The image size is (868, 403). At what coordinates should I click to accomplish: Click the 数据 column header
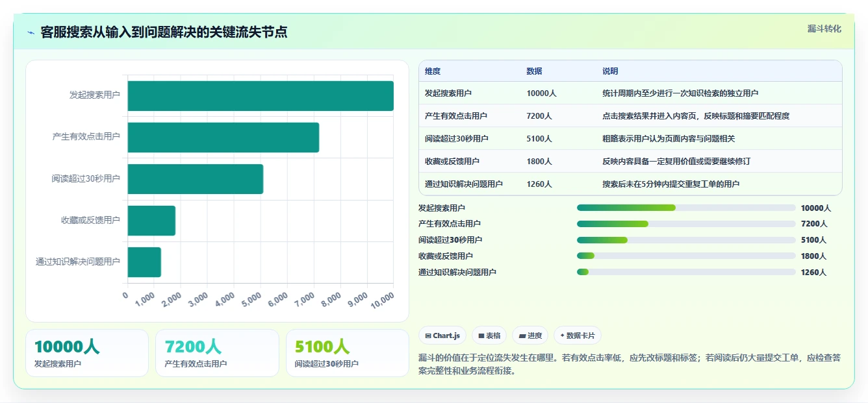pyautogui.click(x=534, y=71)
